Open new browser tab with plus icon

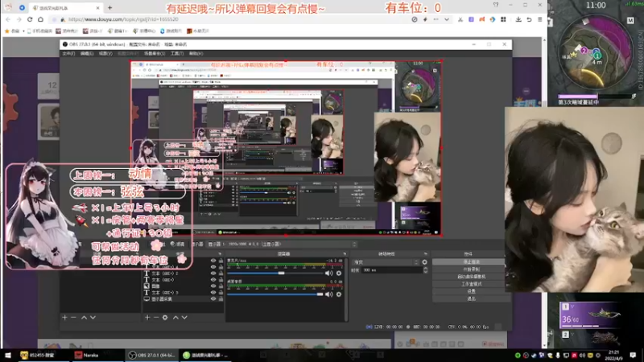click(x=109, y=7)
